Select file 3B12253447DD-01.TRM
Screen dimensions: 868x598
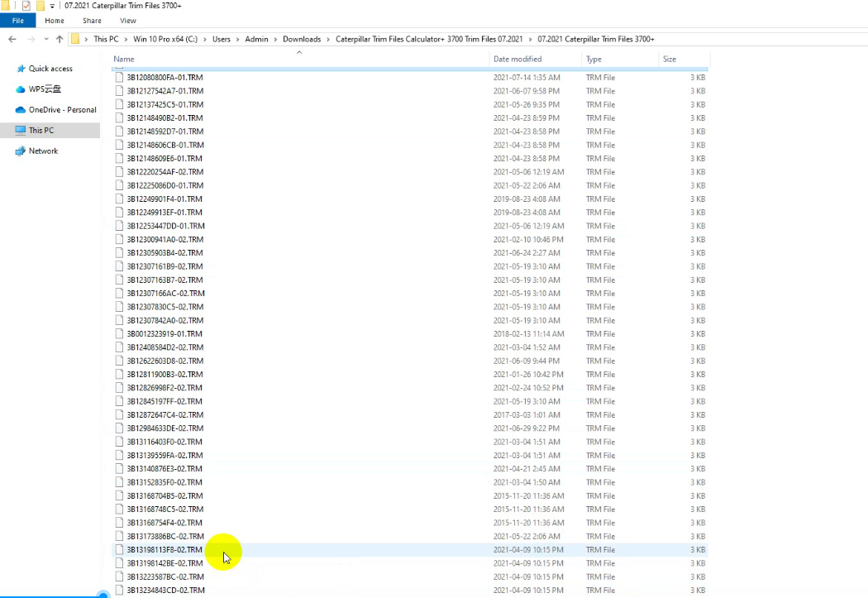click(x=165, y=226)
